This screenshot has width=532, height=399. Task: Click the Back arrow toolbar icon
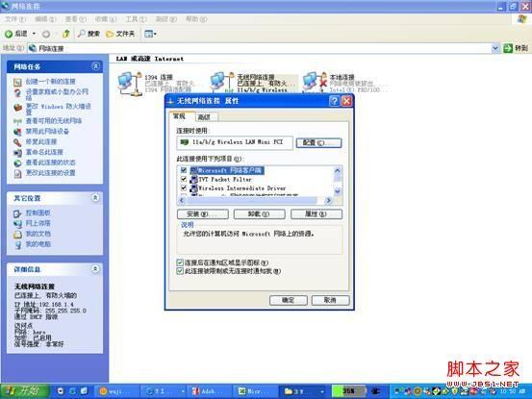(x=9, y=34)
